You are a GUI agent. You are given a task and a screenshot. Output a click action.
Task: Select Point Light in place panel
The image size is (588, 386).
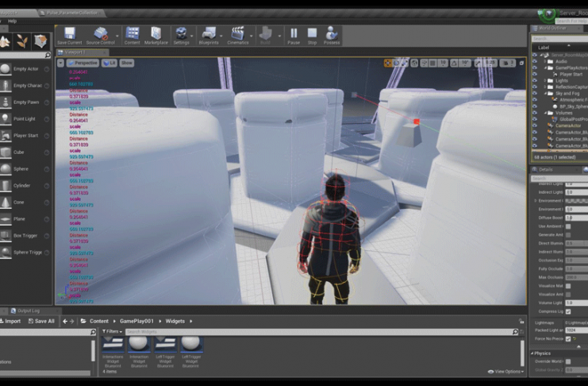[25, 119]
